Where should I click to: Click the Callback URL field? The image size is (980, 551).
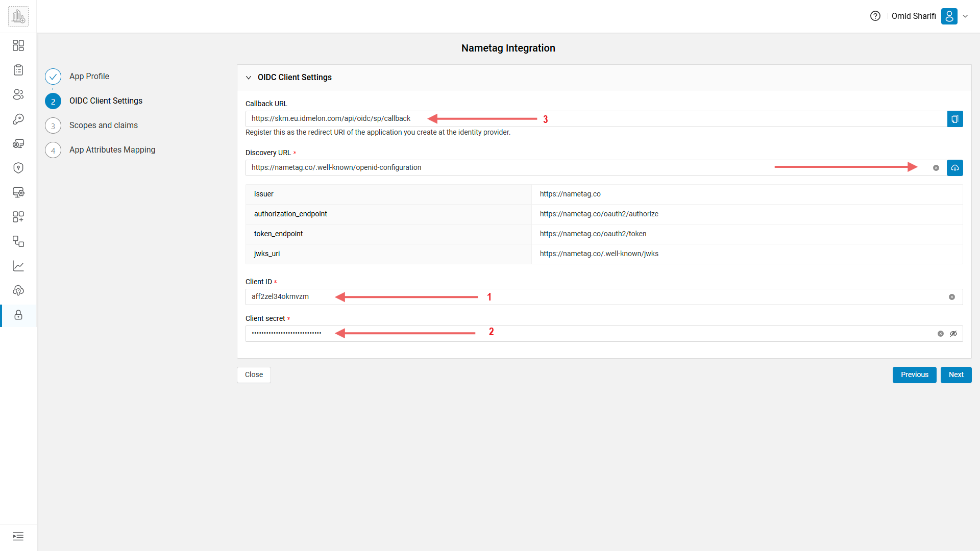click(596, 119)
